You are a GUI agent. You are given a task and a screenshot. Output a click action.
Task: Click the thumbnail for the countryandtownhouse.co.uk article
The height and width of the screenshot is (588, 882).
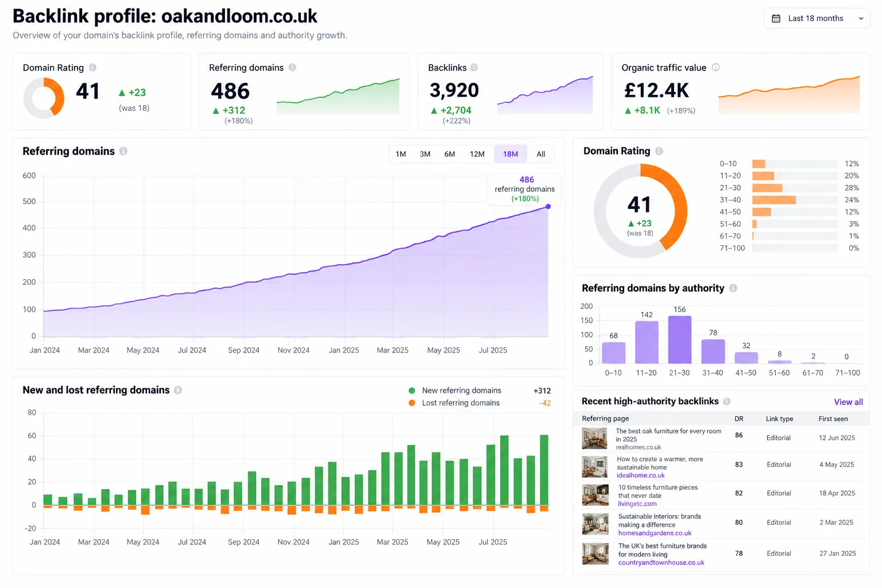click(595, 554)
